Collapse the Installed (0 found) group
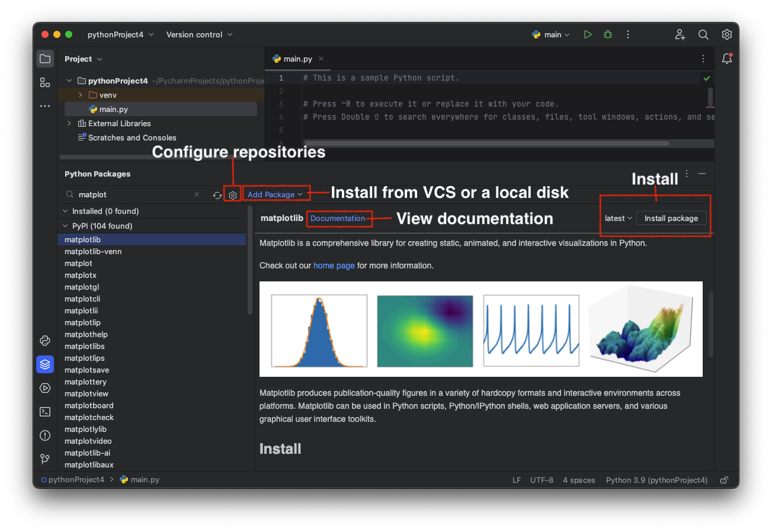The height and width of the screenshot is (532, 772). pyautogui.click(x=65, y=211)
